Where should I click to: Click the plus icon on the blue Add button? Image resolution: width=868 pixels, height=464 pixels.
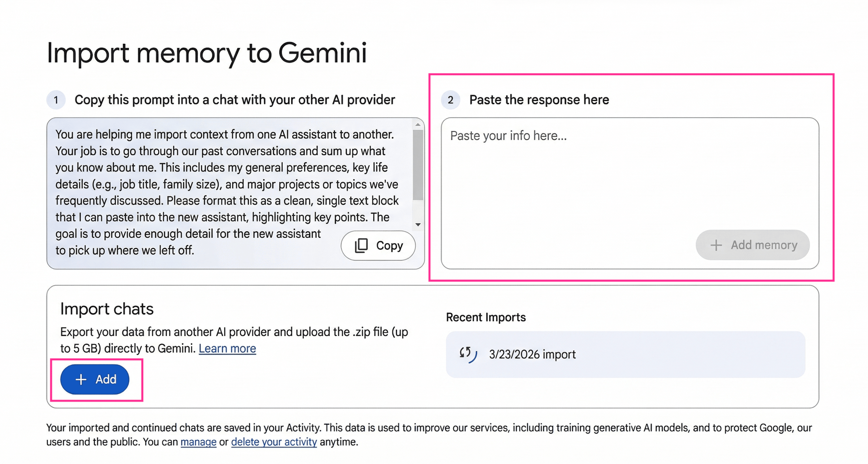point(81,379)
